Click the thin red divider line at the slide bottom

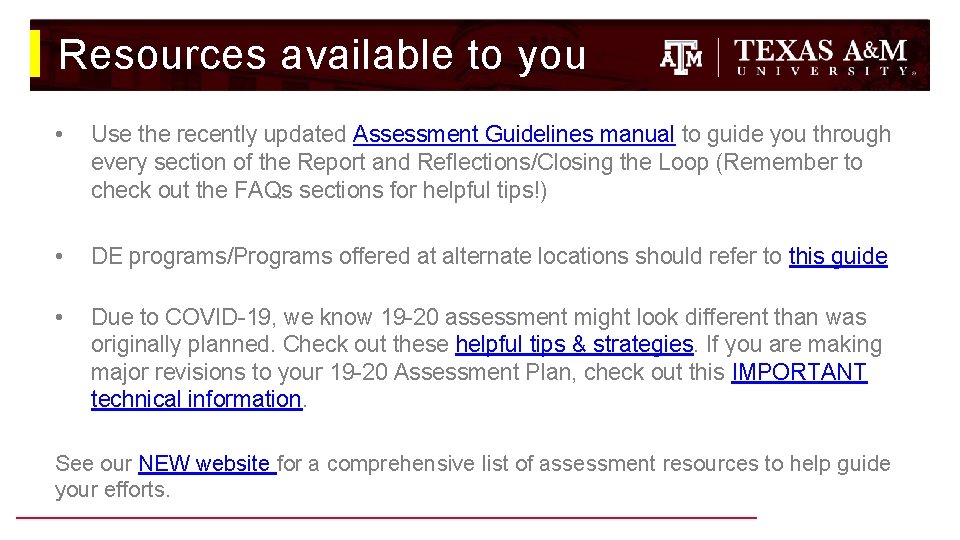(386, 517)
